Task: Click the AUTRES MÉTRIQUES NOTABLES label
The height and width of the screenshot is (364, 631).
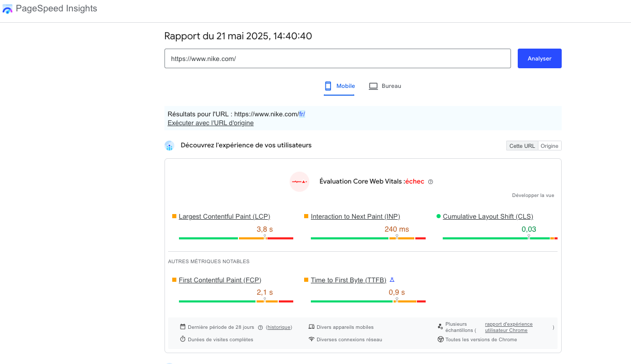Action: click(208, 262)
